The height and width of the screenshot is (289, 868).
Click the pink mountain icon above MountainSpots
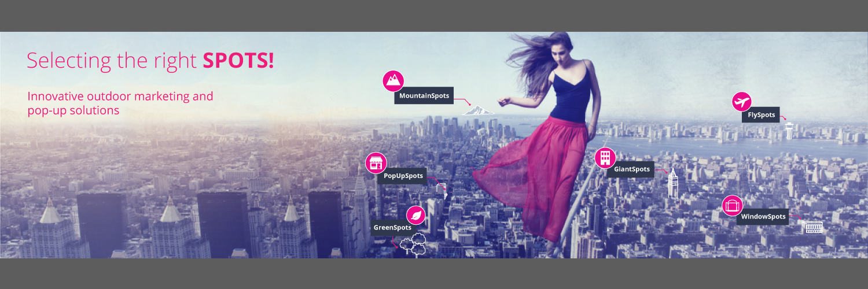pos(393,81)
